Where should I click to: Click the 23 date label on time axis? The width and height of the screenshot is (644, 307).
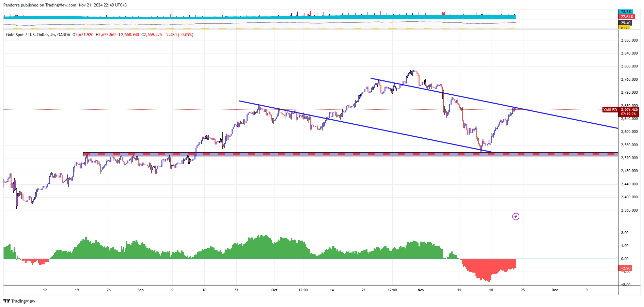[236, 290]
